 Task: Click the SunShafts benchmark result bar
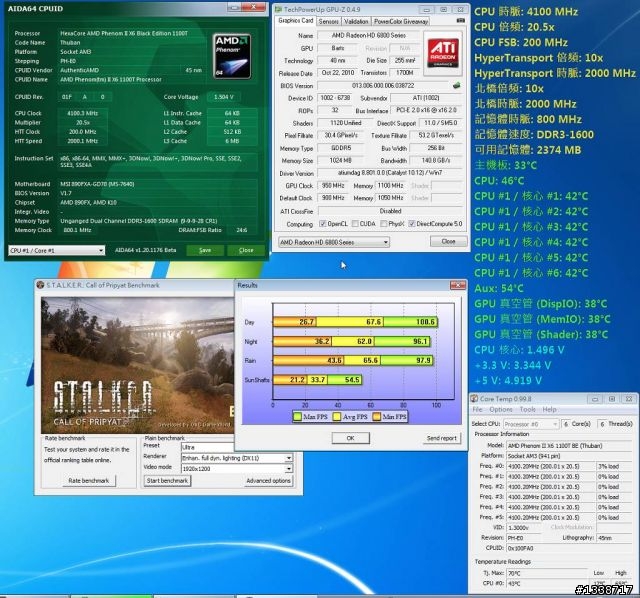318,380
